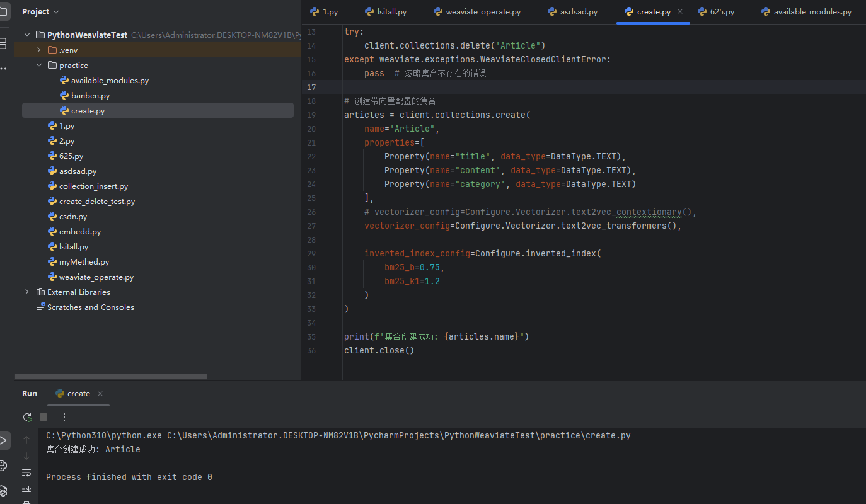Viewport: 866px width, 504px height.
Task: Toggle the Run tool window sidebar button
Action: 3,440
